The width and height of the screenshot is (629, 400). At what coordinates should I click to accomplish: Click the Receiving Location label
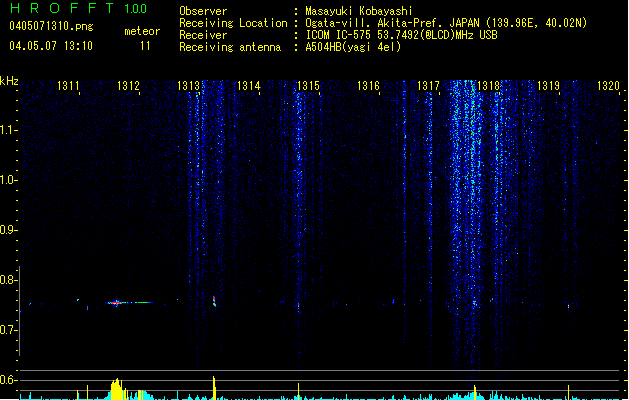coord(233,23)
